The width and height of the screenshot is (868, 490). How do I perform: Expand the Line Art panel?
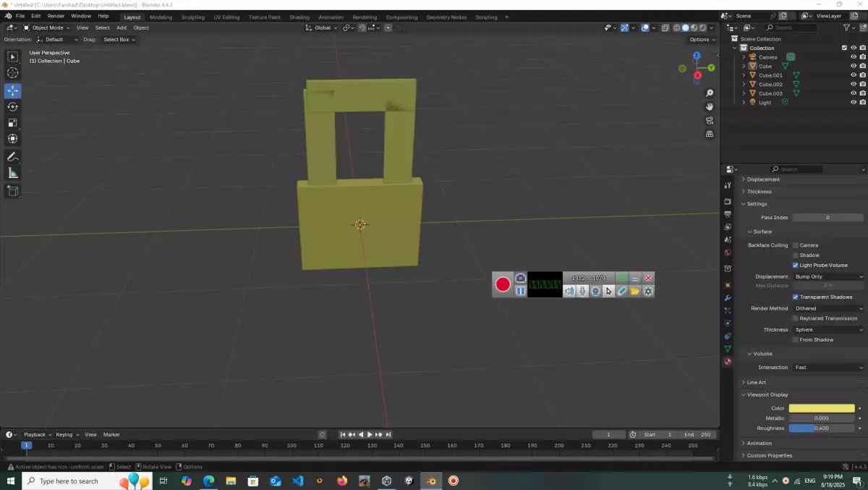point(756,382)
